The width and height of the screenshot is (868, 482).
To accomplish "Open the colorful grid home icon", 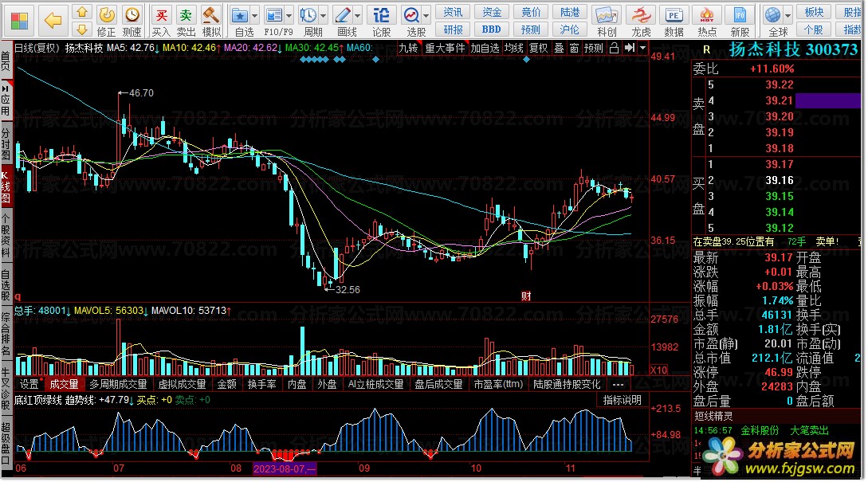I will tap(19, 21).
